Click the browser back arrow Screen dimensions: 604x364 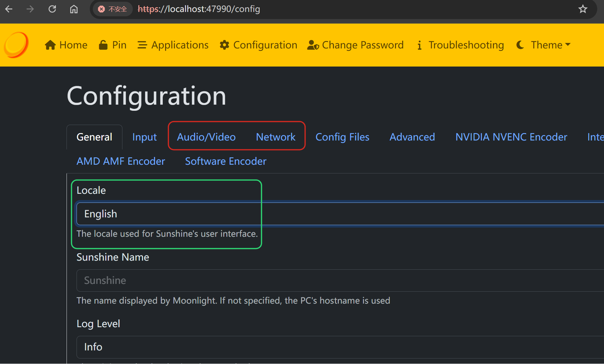[x=9, y=9]
